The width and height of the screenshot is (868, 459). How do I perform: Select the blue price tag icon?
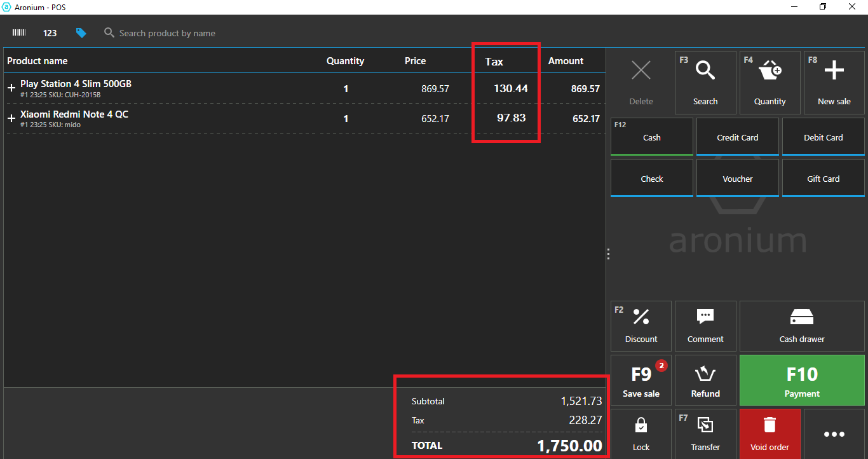point(81,33)
